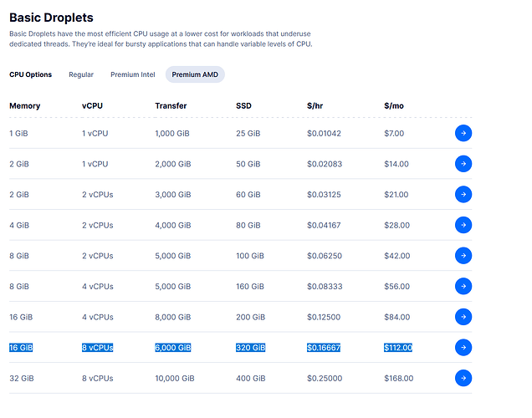
Task: Click the highlighted 320 GiB SSD cell
Action: (x=251, y=348)
